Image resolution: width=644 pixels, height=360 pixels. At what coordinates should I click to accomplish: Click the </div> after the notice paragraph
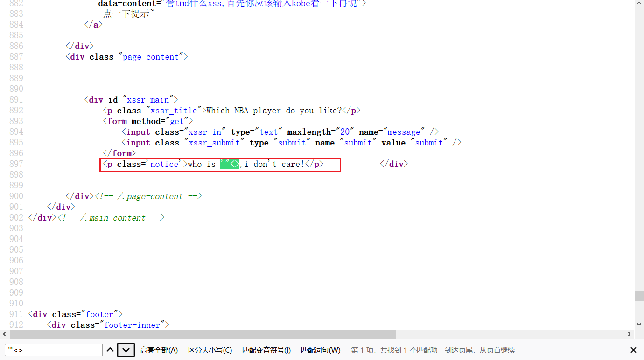pos(394,164)
